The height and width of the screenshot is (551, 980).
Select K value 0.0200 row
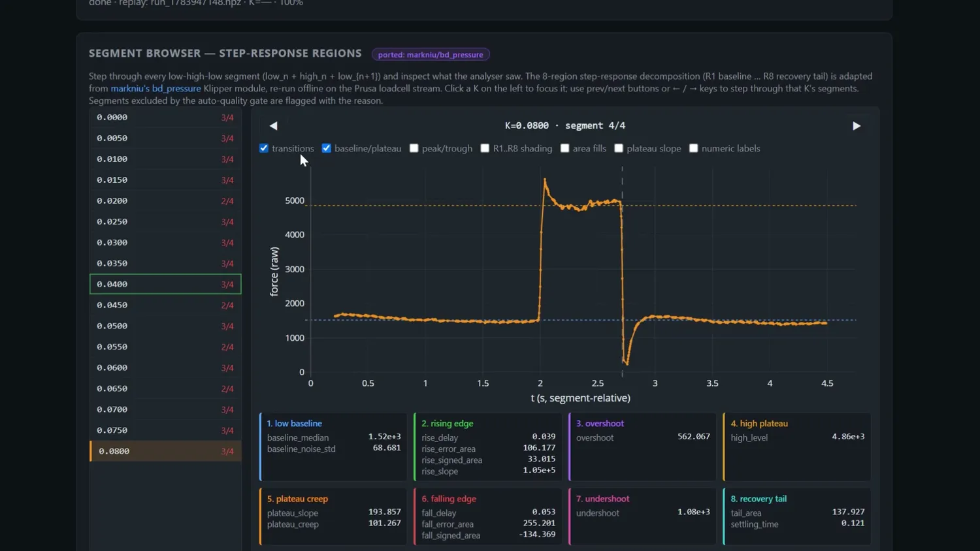point(165,201)
